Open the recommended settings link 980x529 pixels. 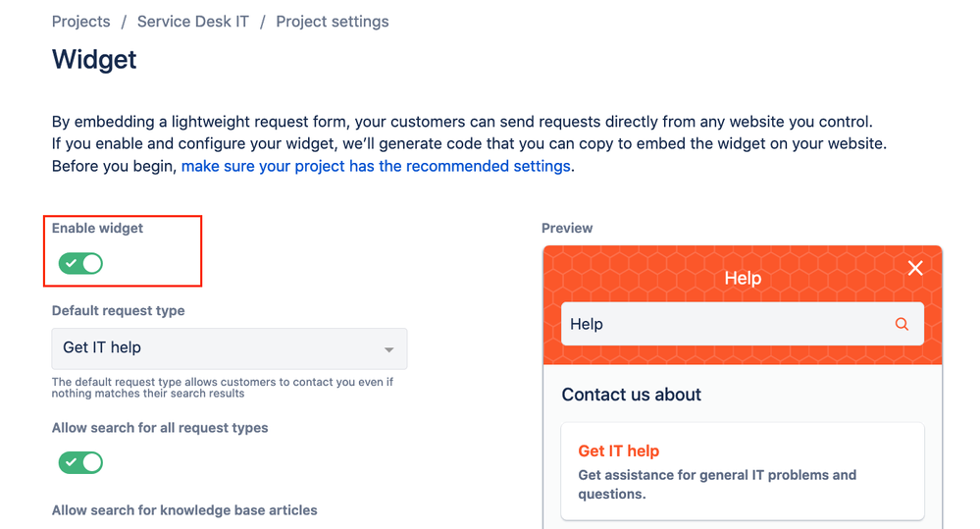pyautogui.click(x=376, y=166)
